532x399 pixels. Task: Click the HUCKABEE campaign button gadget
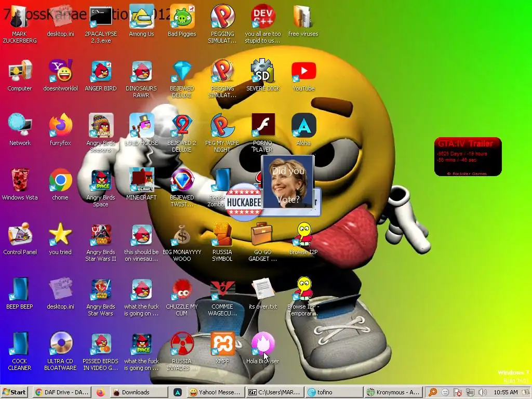pos(243,202)
